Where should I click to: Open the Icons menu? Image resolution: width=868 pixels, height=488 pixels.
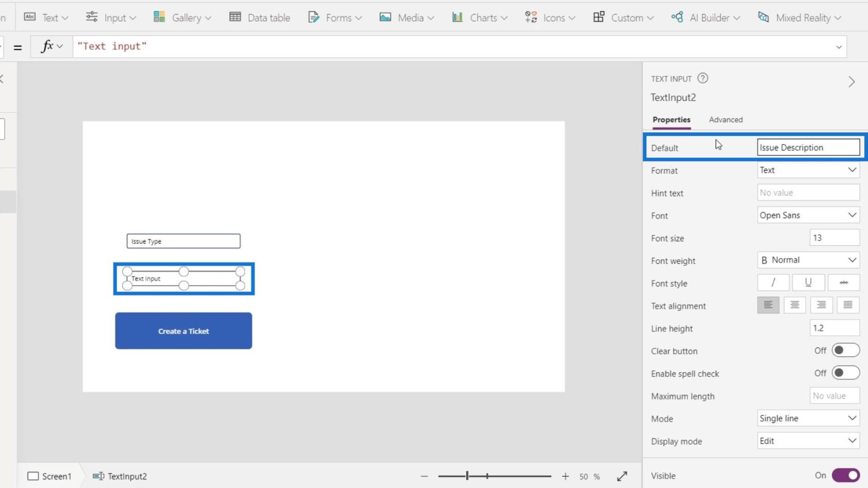click(x=550, y=18)
